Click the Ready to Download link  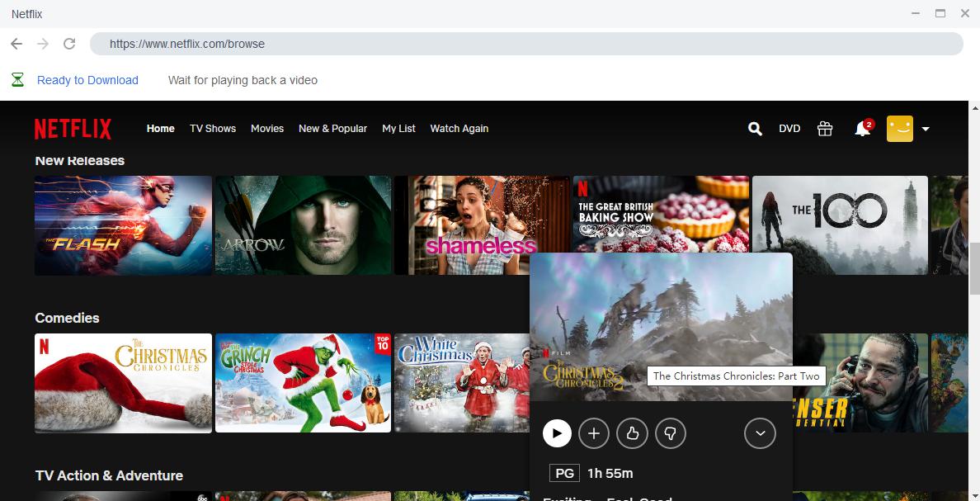(x=87, y=80)
